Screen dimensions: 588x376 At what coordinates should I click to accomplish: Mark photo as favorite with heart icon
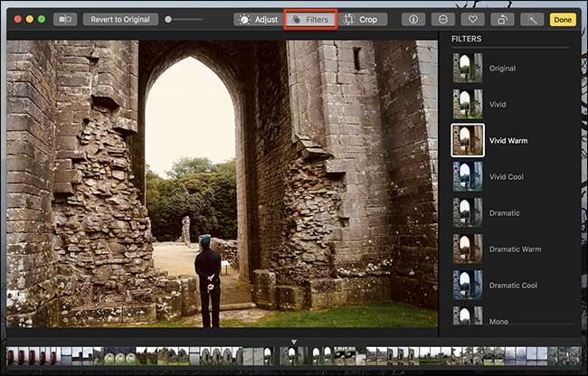(x=473, y=19)
